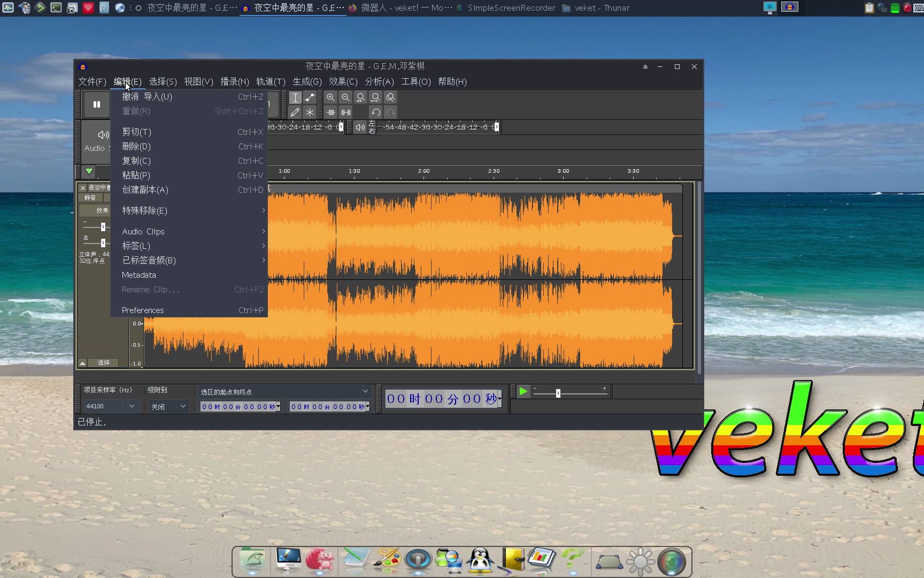Open the Generate (生成) menu

(307, 81)
